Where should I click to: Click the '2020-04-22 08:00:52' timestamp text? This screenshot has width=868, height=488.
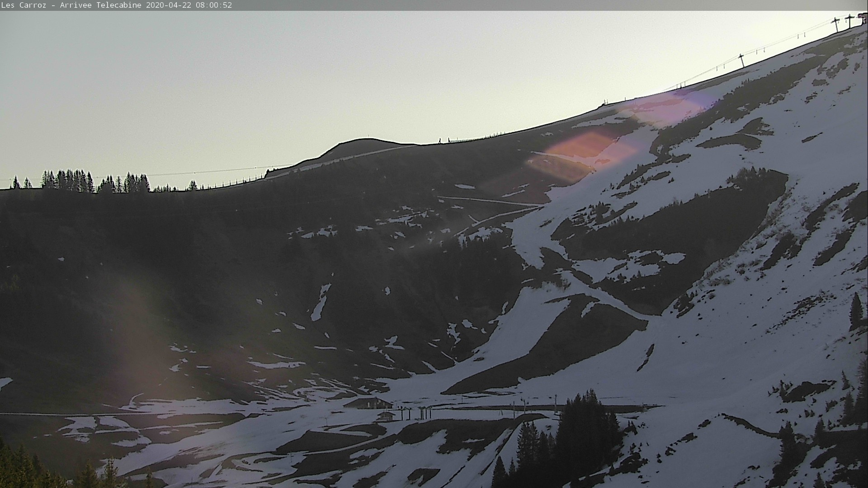[x=189, y=5]
